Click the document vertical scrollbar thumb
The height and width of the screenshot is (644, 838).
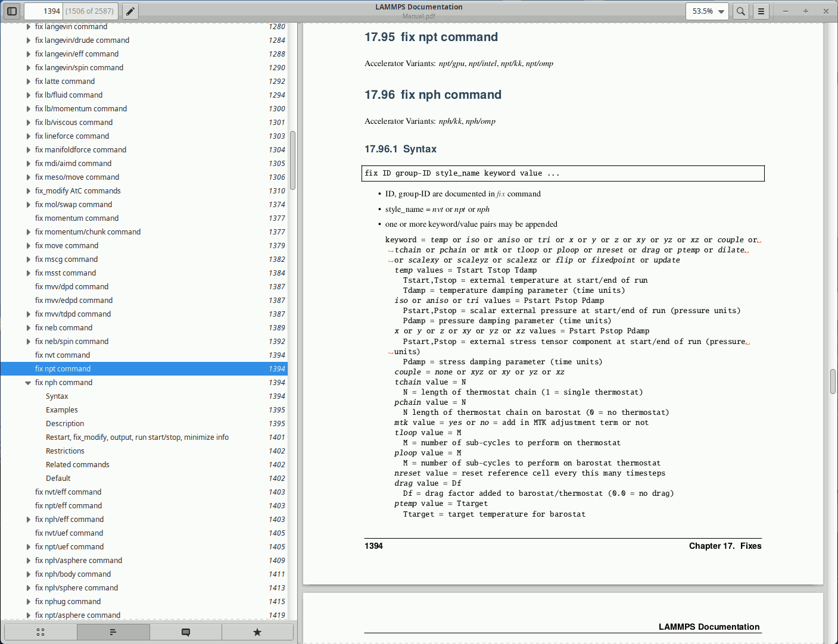click(833, 382)
